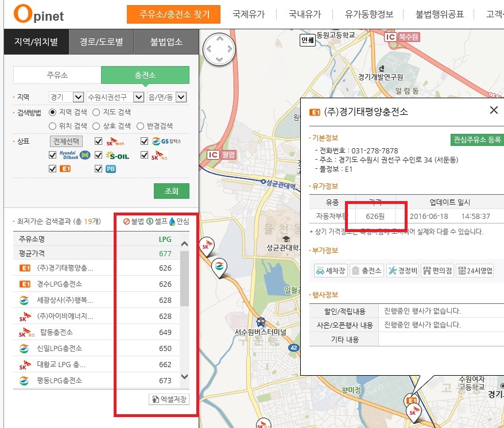This screenshot has height=428, width=504.
Task: Select the 반경검색 radio button
Action: (140, 126)
